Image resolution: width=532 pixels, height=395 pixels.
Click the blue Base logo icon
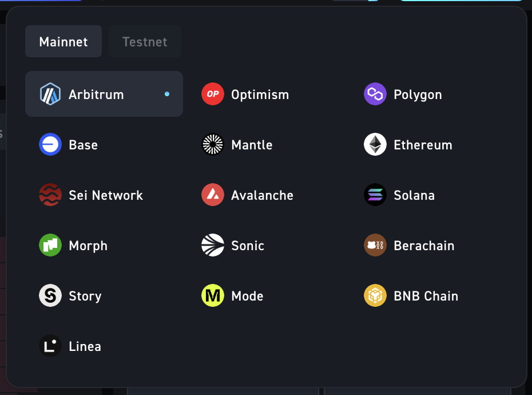[50, 145]
